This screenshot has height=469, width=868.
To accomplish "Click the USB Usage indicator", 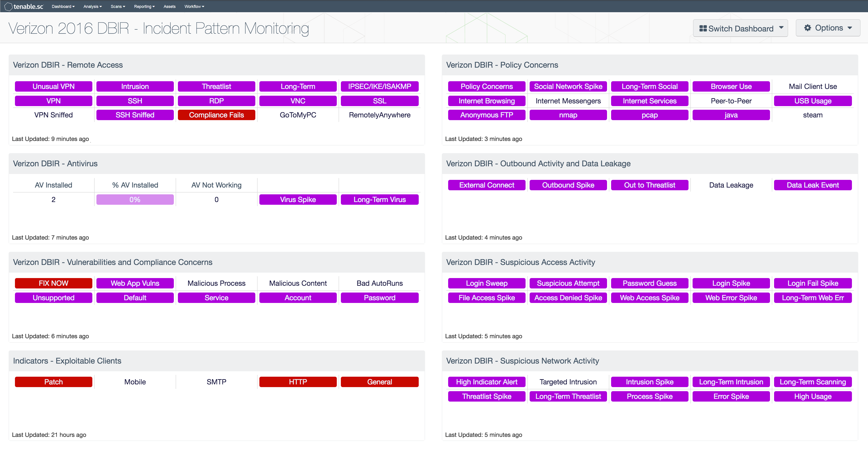I will [813, 101].
